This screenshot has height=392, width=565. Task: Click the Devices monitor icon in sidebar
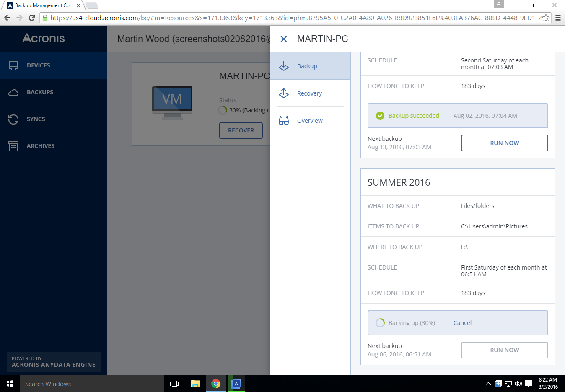[13, 66]
